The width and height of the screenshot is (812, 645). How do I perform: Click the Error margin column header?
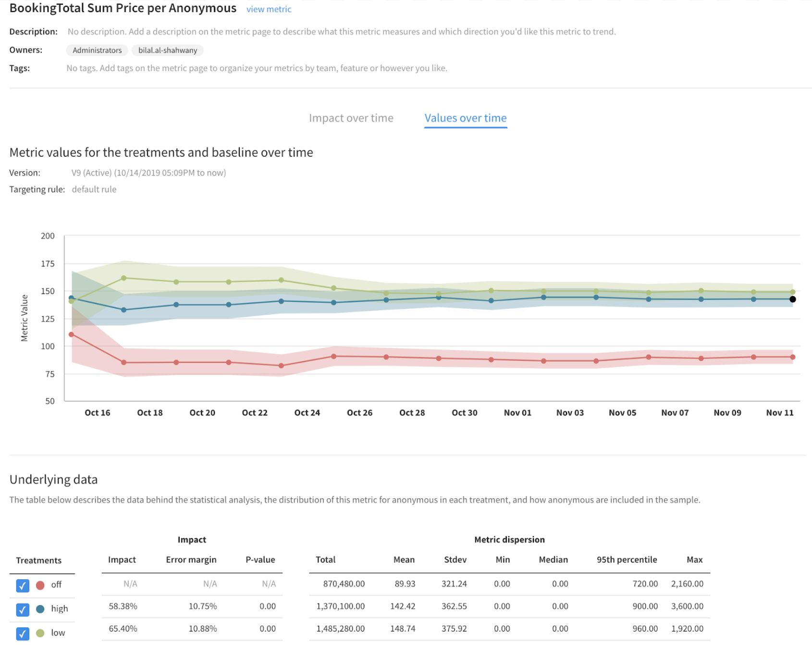[x=191, y=560]
